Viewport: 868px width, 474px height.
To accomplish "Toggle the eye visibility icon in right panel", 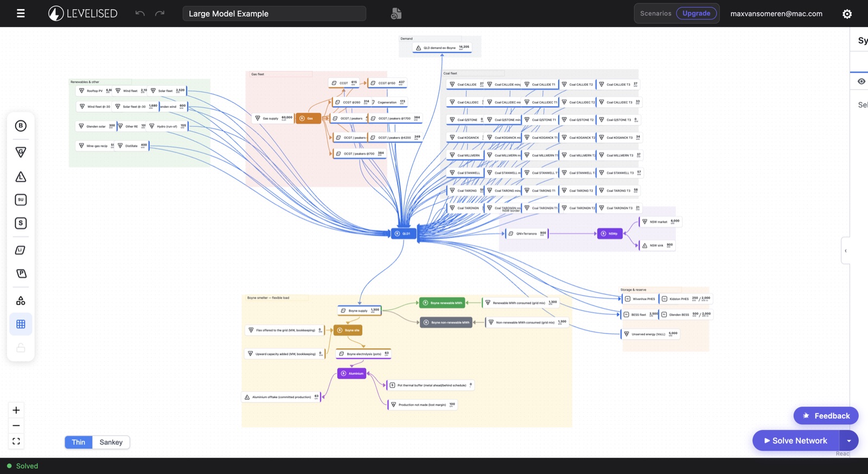I will 861,81.
